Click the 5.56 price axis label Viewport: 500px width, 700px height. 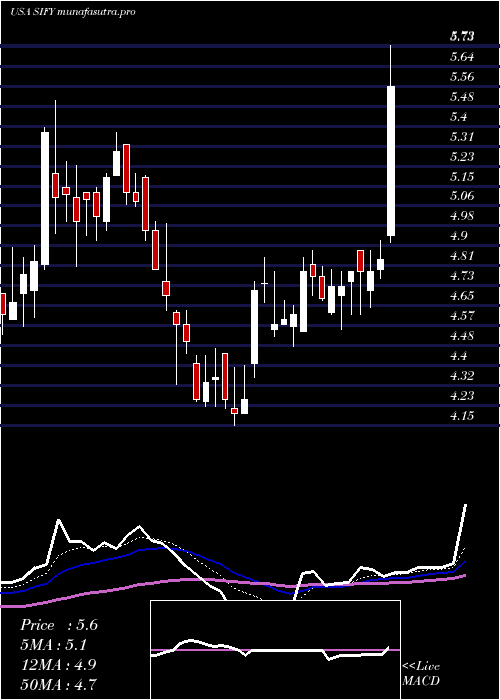[462, 77]
